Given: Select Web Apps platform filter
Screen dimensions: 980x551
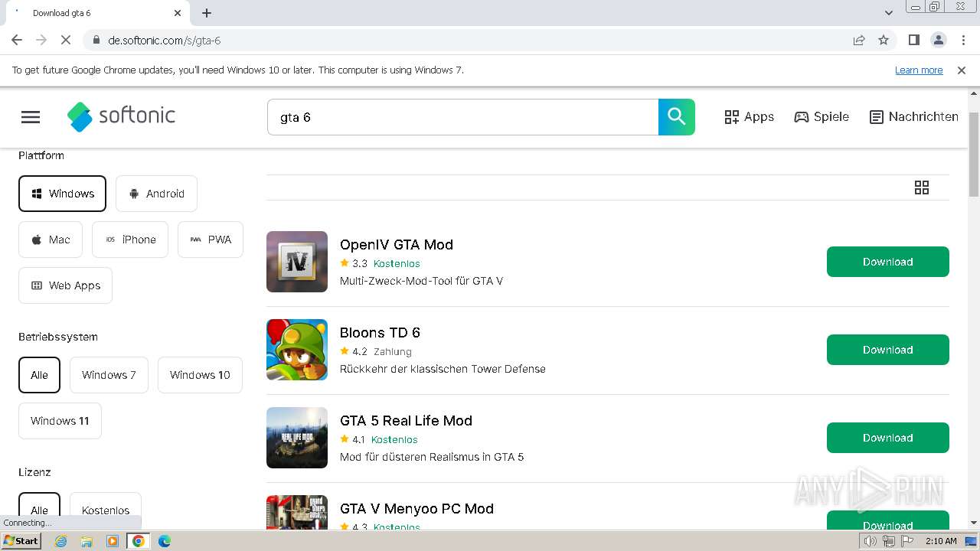Looking at the screenshot, I should (65, 285).
